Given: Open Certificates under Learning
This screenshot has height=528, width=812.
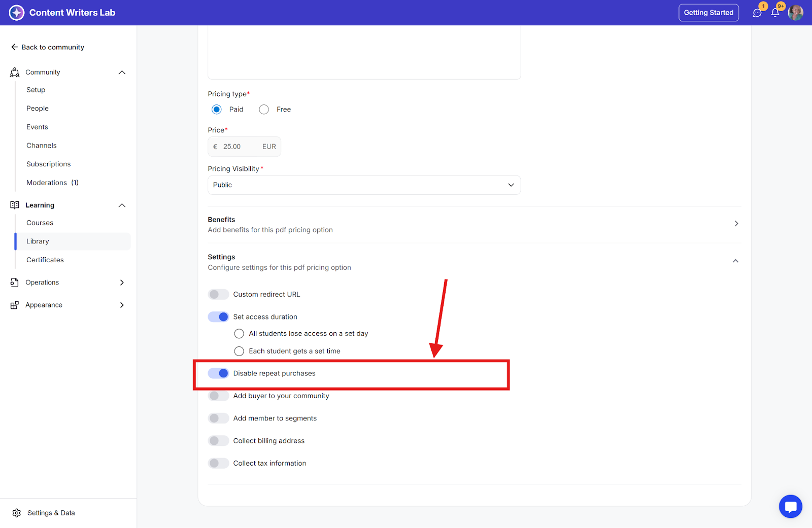Looking at the screenshot, I should [x=45, y=260].
